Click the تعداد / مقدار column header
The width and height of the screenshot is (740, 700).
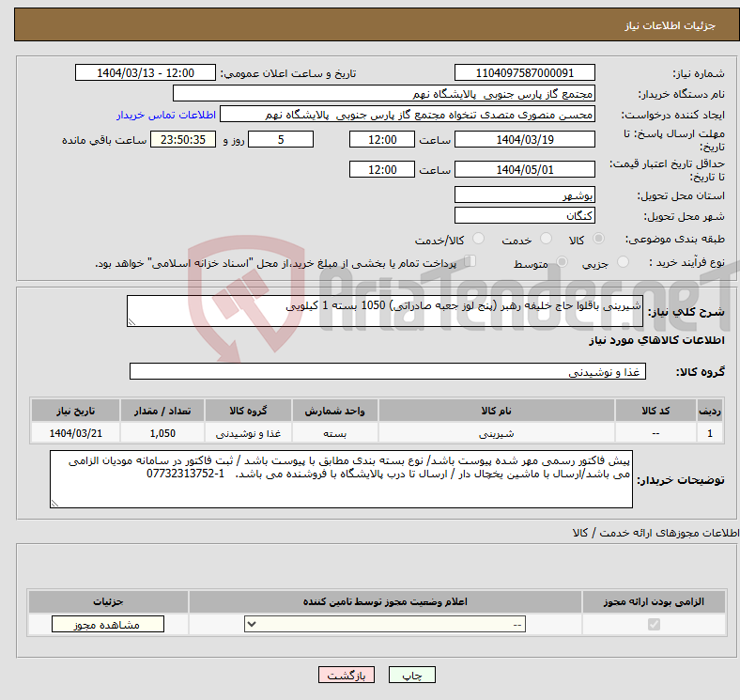162,411
